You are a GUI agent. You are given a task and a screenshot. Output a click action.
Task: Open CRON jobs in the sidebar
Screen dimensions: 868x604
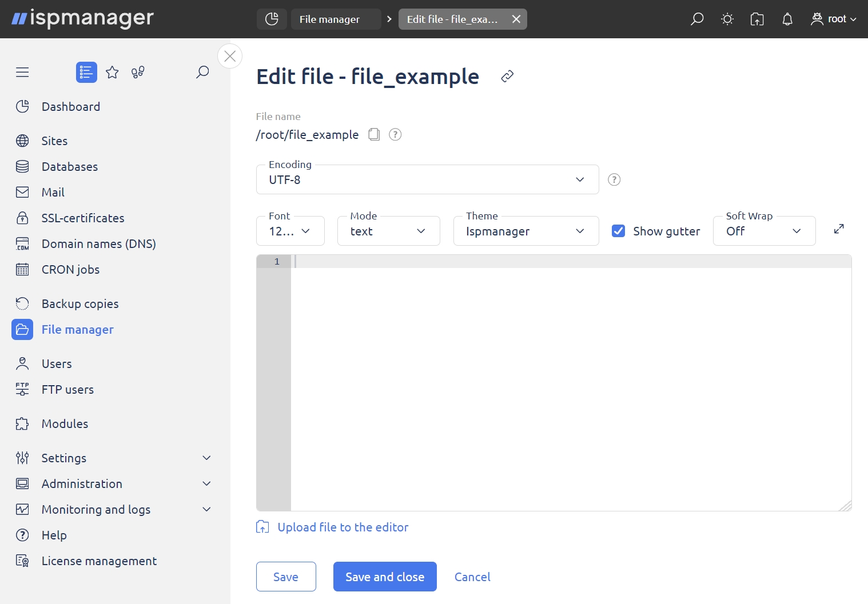[x=70, y=269]
